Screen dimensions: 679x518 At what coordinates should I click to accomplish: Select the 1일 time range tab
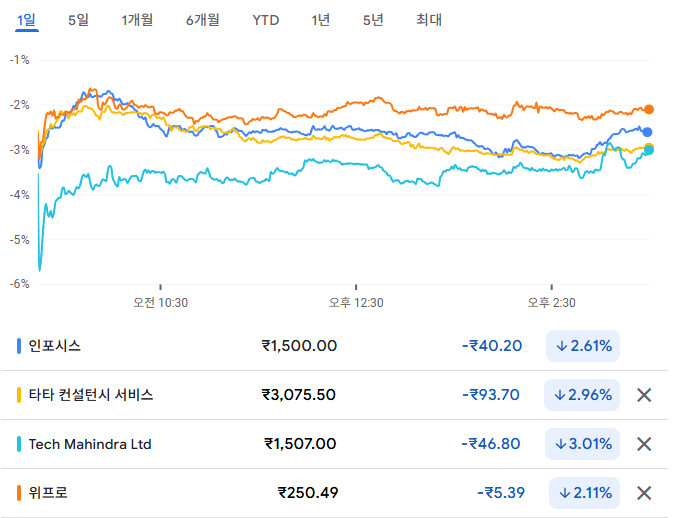pyautogui.click(x=27, y=20)
